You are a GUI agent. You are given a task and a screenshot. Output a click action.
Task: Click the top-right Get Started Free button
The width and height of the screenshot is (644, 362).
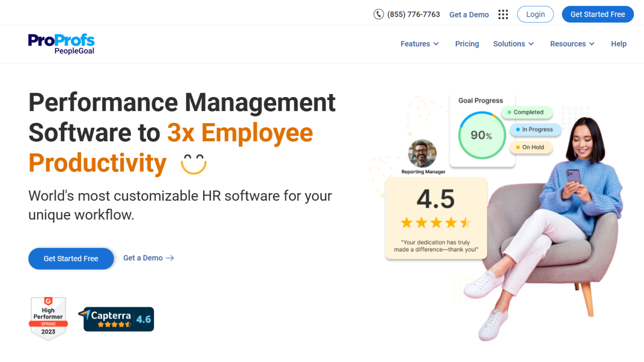click(597, 14)
